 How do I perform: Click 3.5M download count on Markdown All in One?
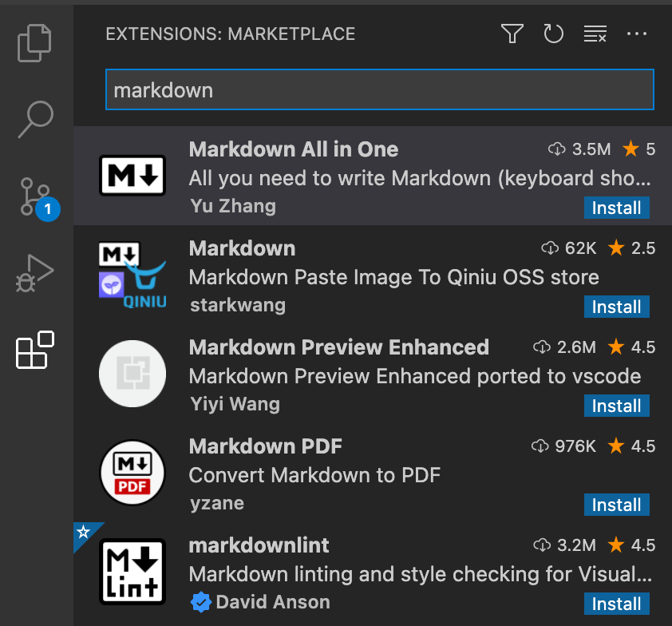[579, 149]
